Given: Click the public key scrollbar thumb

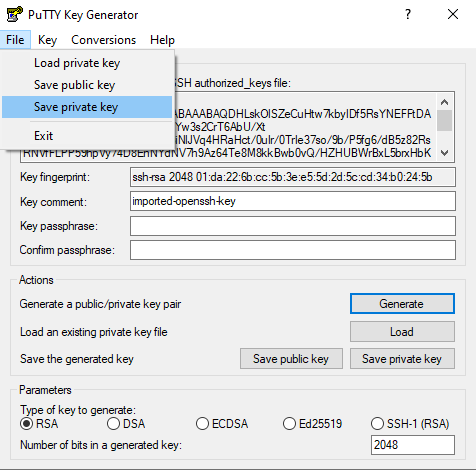Looking at the screenshot, I should coord(444,121).
